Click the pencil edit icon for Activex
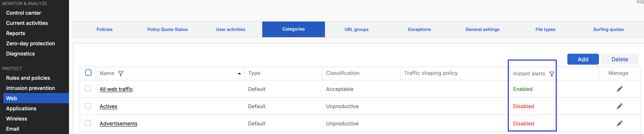 (x=619, y=106)
